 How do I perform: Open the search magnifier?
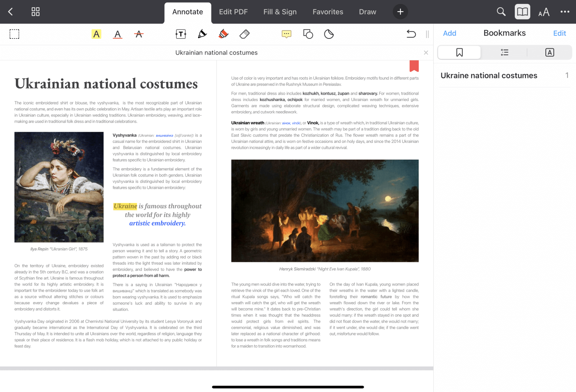501,12
